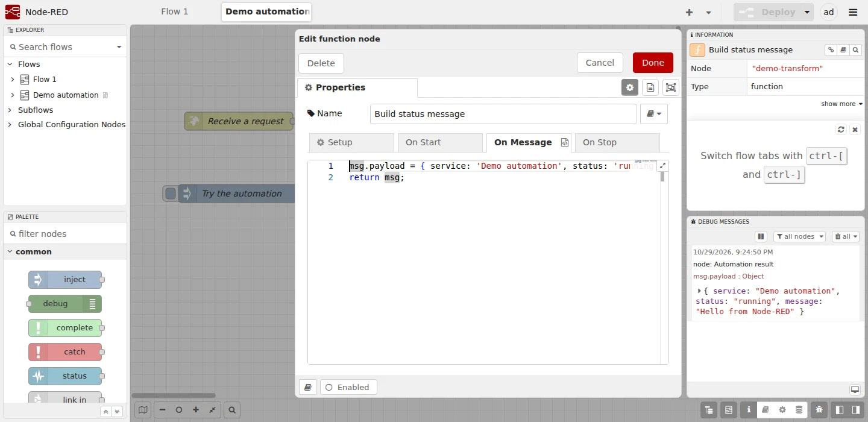
Task: Delete the function node
Action: click(321, 63)
